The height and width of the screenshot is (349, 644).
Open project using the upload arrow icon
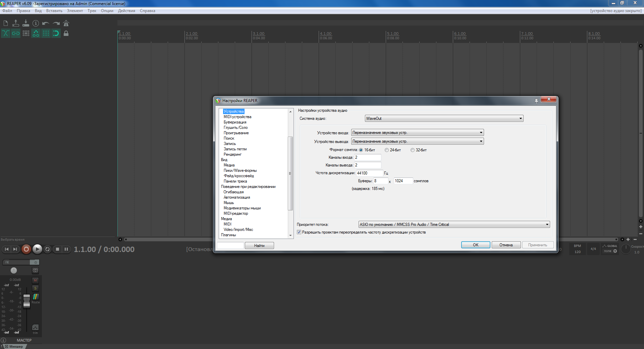(x=16, y=23)
